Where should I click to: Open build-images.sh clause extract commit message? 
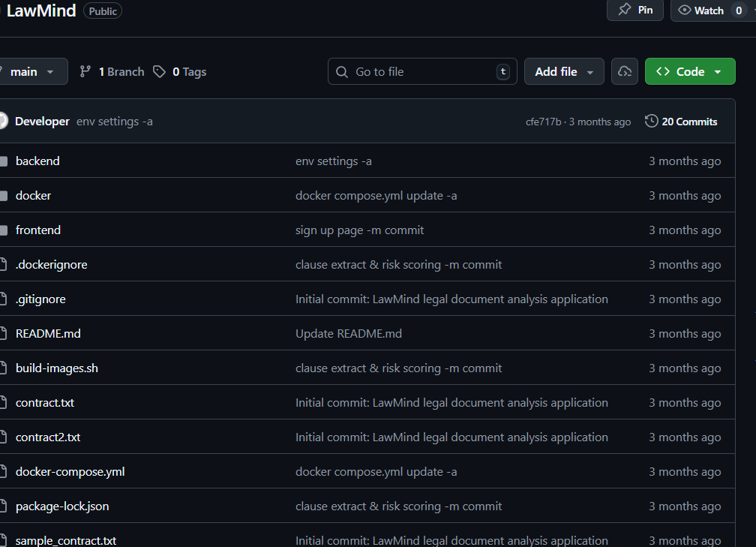click(x=399, y=368)
